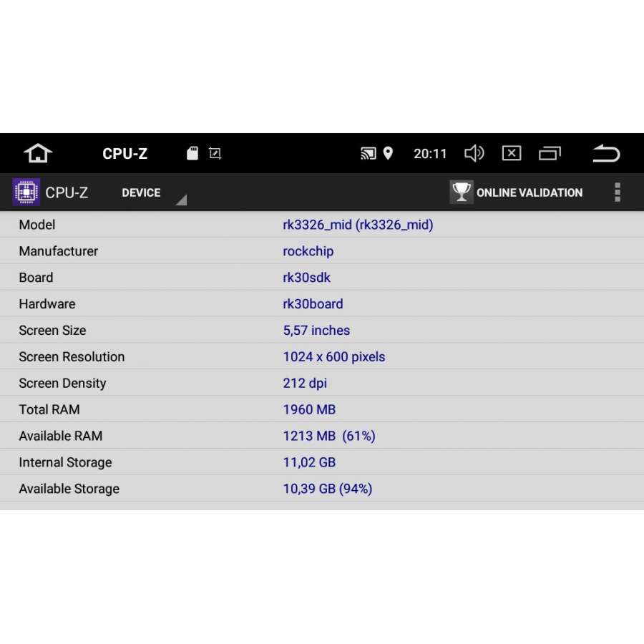The height and width of the screenshot is (644, 644).
Task: Select the 212 dpi value
Action: click(305, 384)
